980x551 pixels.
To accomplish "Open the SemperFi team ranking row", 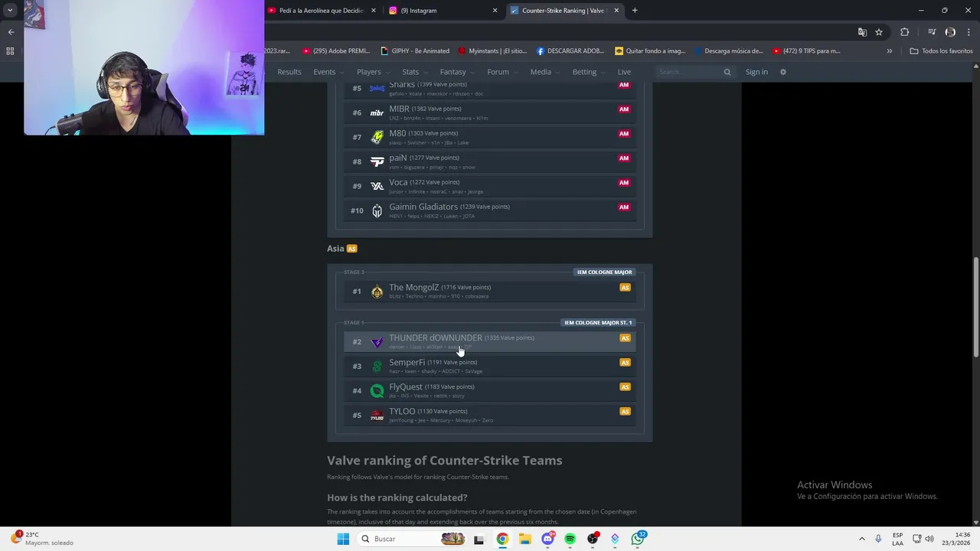I will 490,367.
